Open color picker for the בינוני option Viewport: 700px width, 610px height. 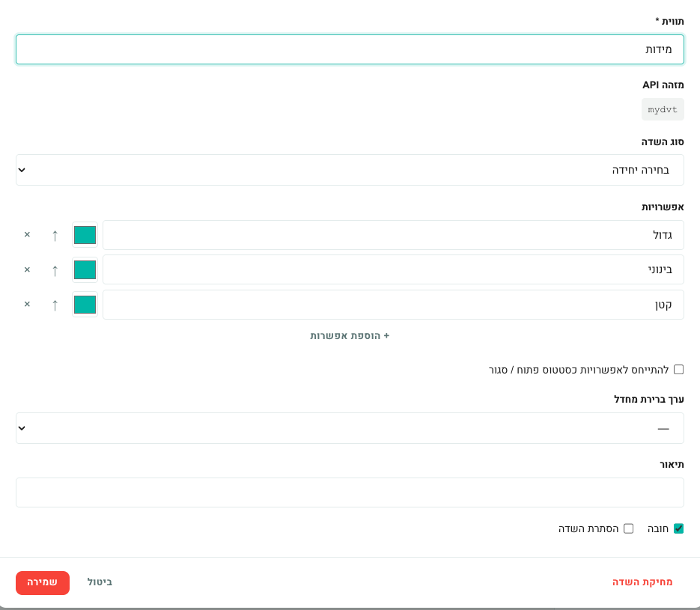pyautogui.click(x=85, y=269)
